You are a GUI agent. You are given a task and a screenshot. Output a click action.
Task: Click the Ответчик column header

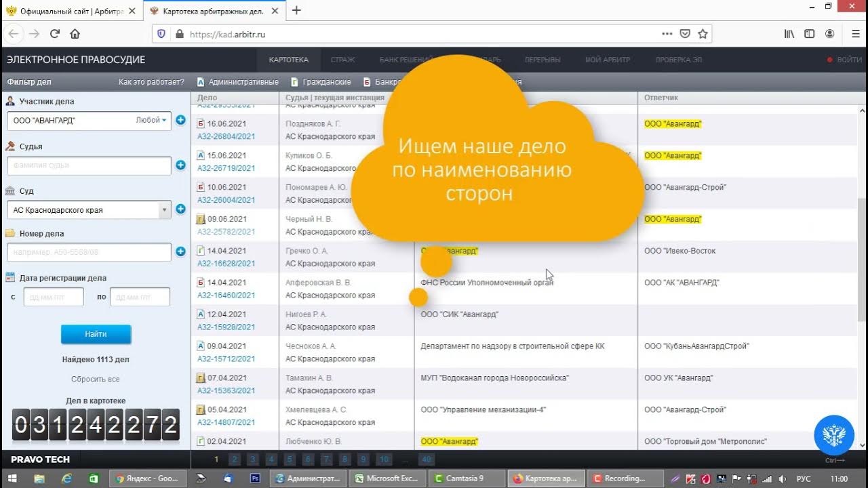(661, 98)
